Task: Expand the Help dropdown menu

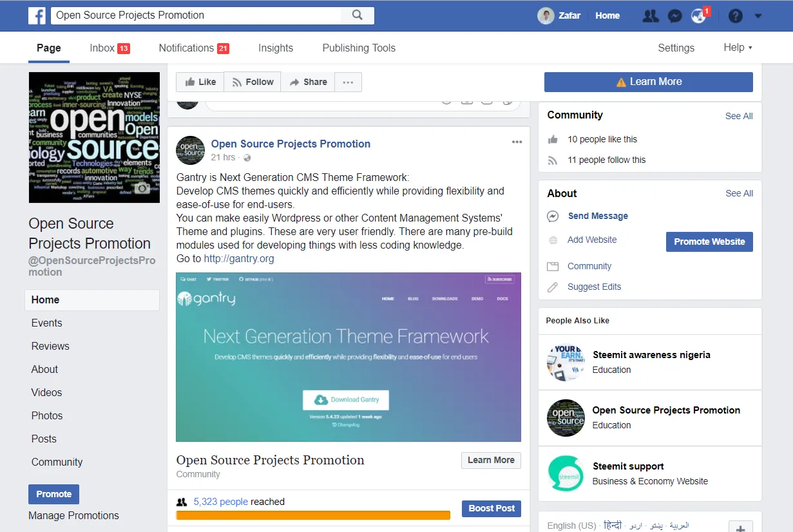Action: [738, 48]
